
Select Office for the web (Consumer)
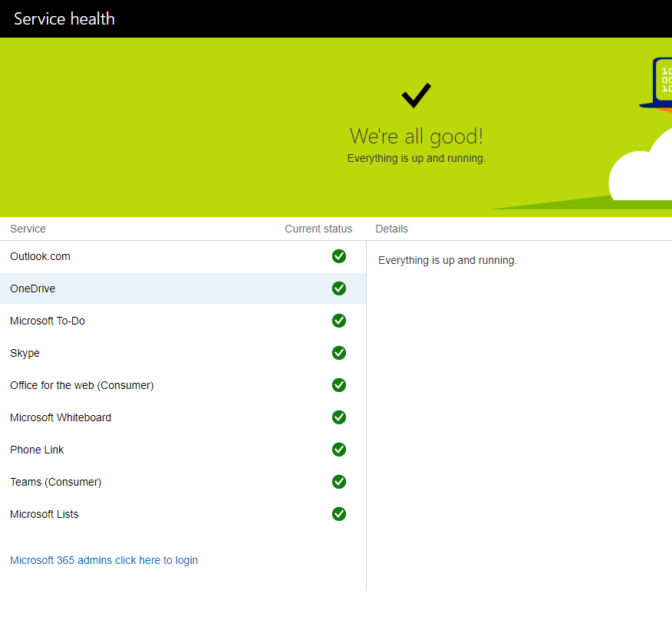coord(183,385)
